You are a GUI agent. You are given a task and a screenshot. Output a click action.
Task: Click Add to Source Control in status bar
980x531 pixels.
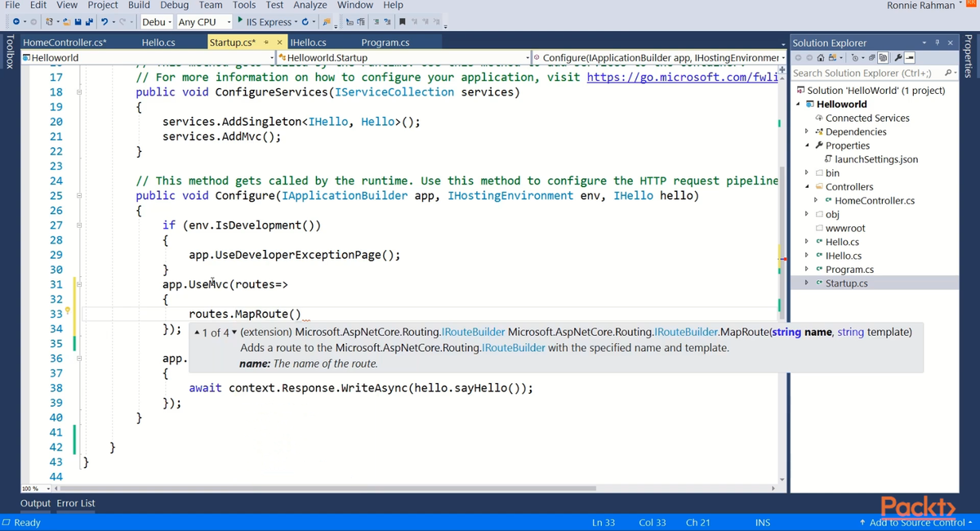(x=915, y=522)
